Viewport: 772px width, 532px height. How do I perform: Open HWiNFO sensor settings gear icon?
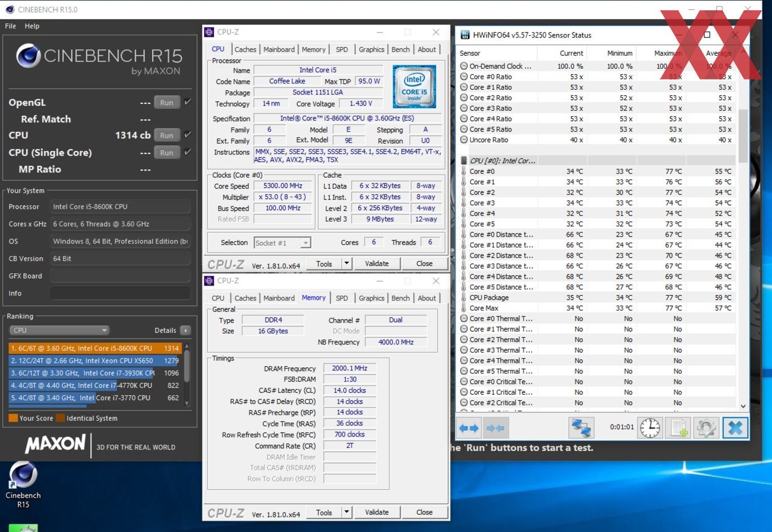pos(706,428)
